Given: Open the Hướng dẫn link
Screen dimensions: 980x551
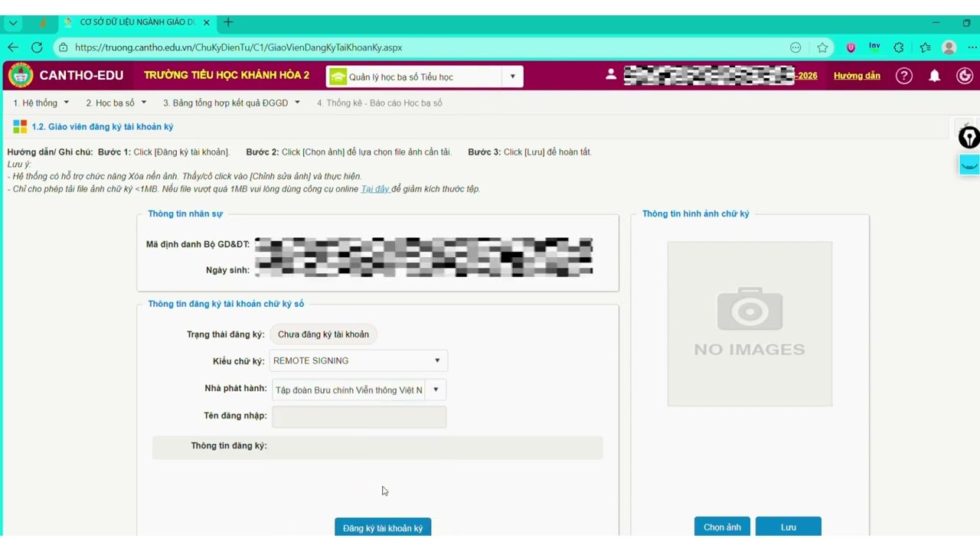Looking at the screenshot, I should 857,76.
